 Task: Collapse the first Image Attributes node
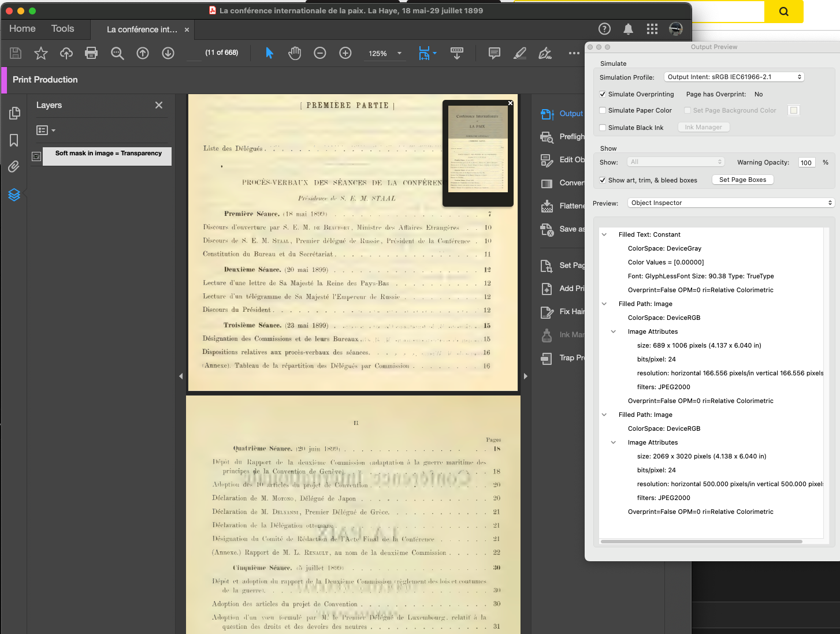point(614,331)
